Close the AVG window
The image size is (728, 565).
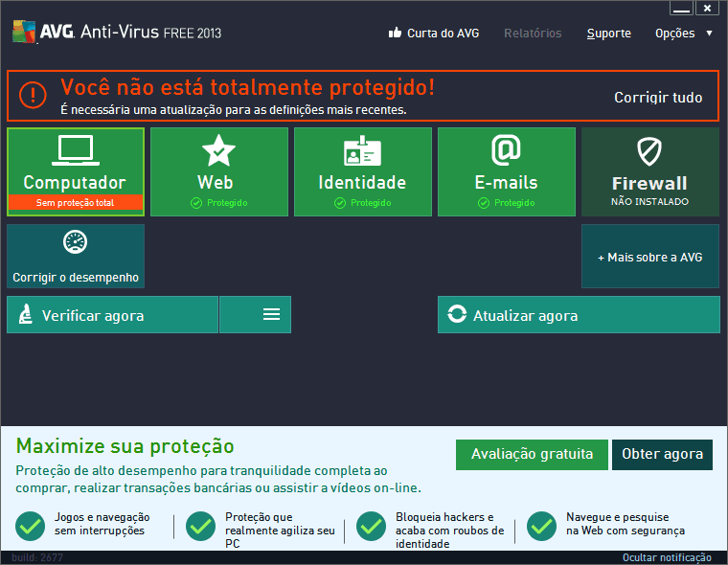(707, 8)
